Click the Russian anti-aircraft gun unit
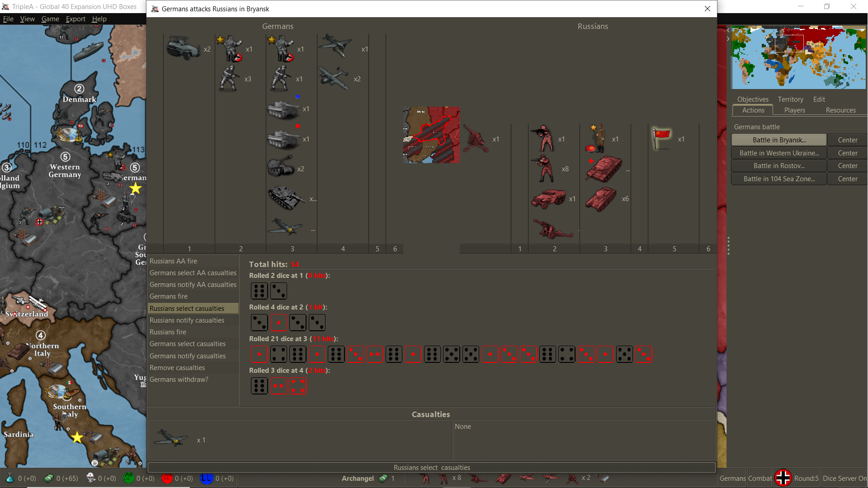Image resolution: width=868 pixels, height=488 pixels. pos(476,139)
